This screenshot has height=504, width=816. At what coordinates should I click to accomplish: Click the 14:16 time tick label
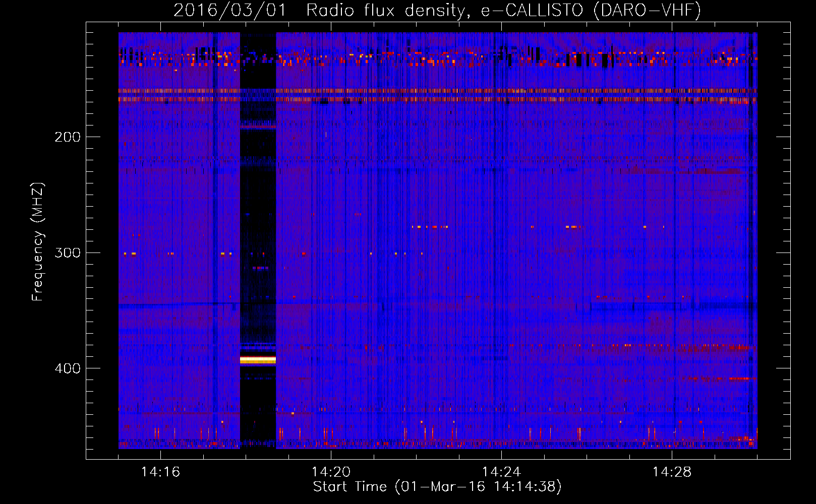tap(160, 472)
